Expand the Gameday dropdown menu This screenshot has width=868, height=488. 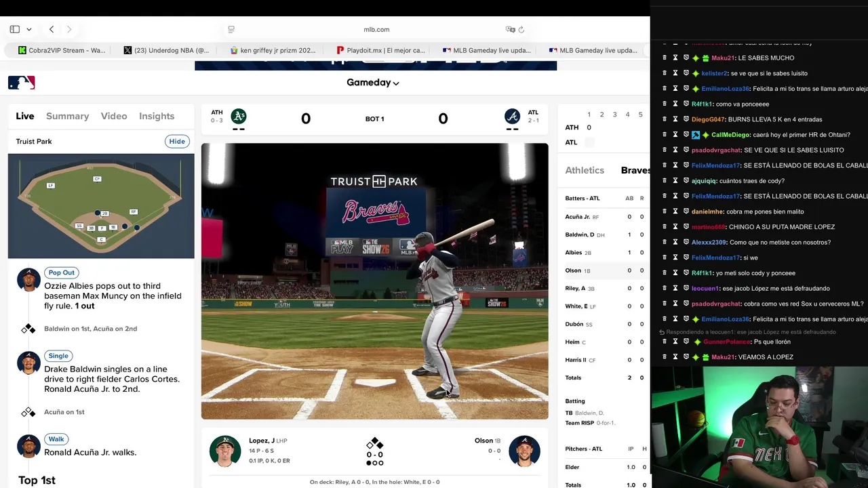[372, 83]
